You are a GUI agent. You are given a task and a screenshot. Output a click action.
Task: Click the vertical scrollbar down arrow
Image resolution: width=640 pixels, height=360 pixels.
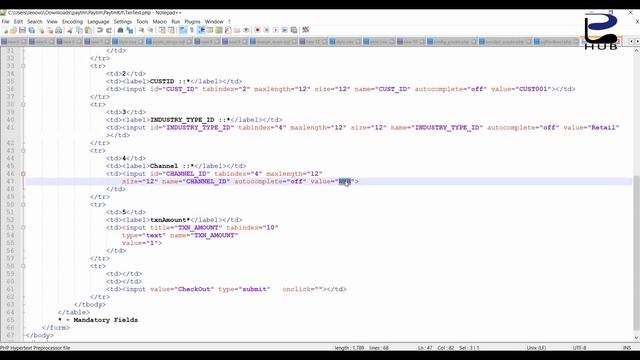click(636, 338)
